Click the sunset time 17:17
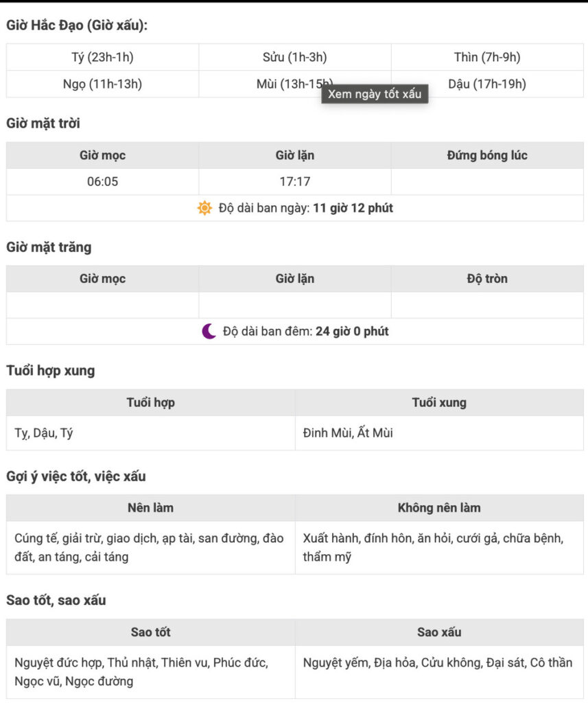This screenshot has height=703, width=588. [295, 181]
